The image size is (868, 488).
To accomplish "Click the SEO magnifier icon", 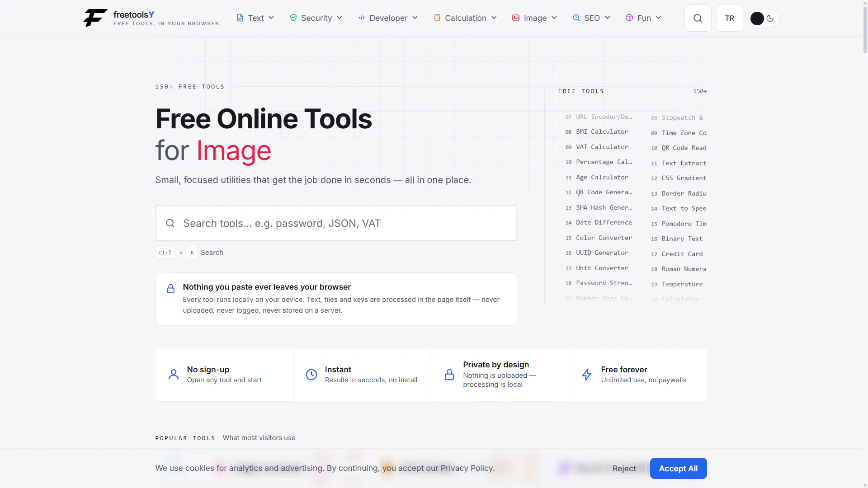I will pos(576,18).
